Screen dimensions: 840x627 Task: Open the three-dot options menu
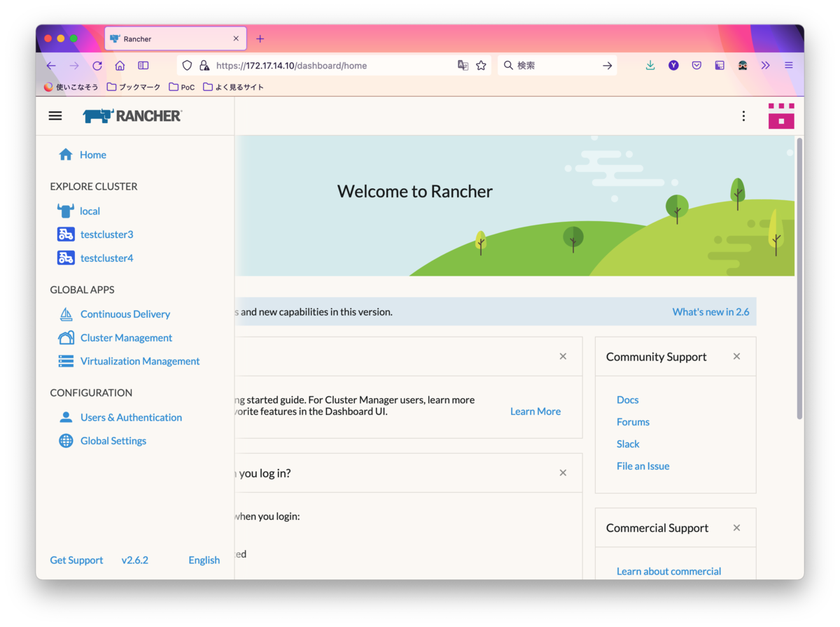(x=743, y=116)
